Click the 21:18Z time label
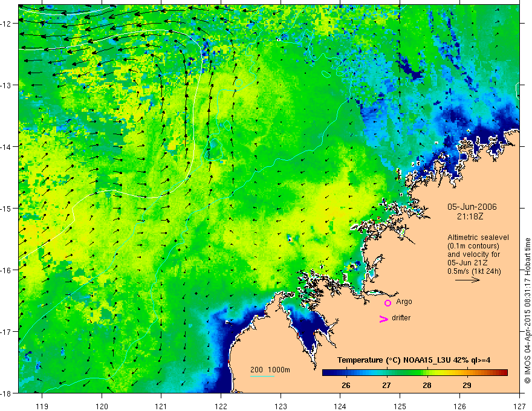 tap(470, 216)
